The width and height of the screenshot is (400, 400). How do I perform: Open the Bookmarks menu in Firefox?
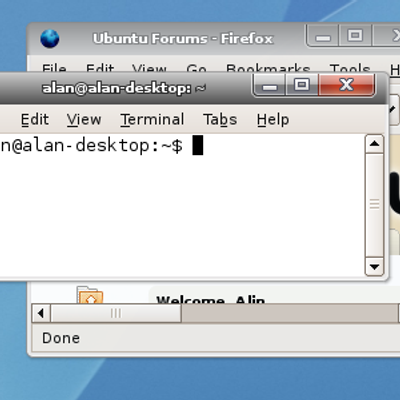tap(268, 68)
